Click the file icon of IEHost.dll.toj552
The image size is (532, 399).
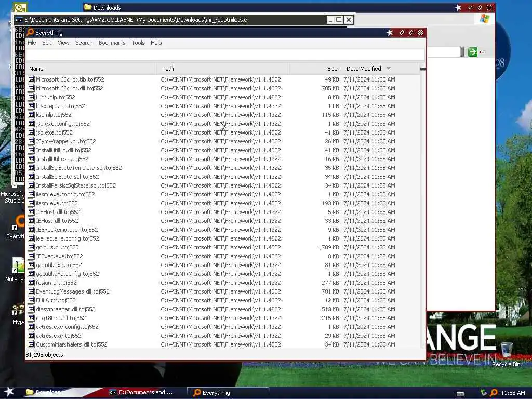[31, 220]
